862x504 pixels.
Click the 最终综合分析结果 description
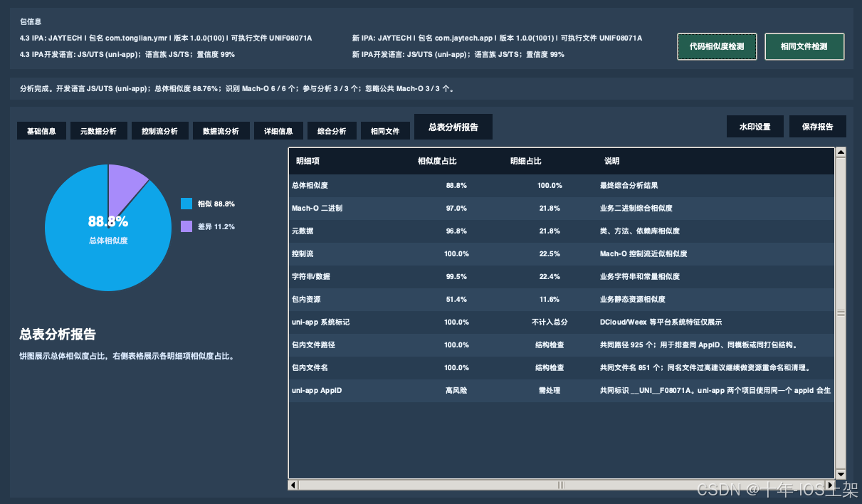[629, 185]
